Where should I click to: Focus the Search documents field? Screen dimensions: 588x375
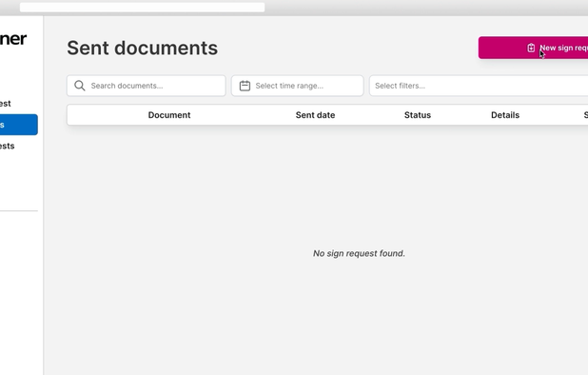point(147,86)
